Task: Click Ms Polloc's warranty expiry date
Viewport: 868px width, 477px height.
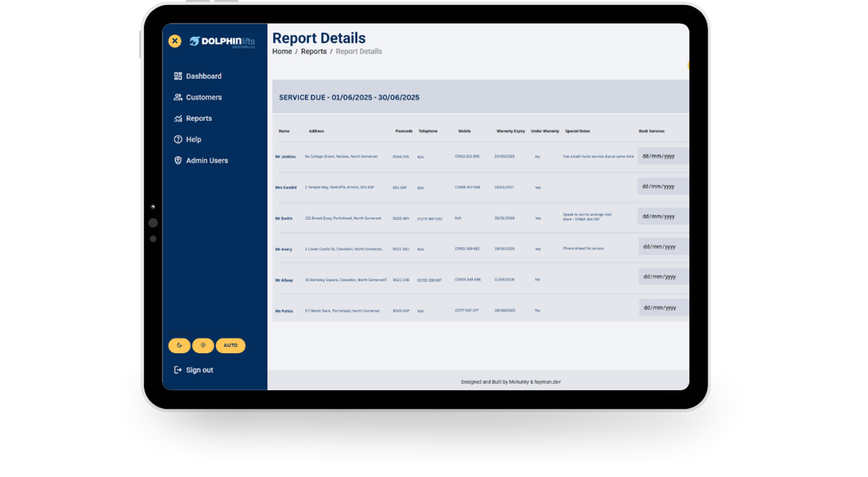Action: (x=504, y=310)
